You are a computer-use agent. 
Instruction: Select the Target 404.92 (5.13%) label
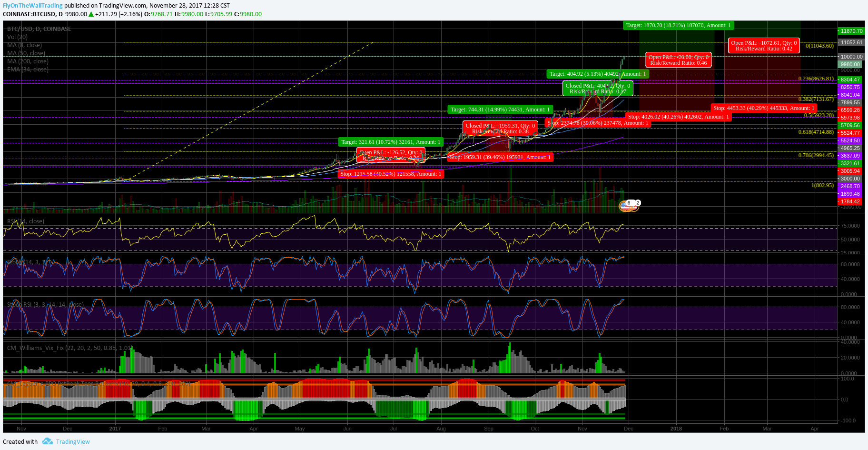(598, 74)
